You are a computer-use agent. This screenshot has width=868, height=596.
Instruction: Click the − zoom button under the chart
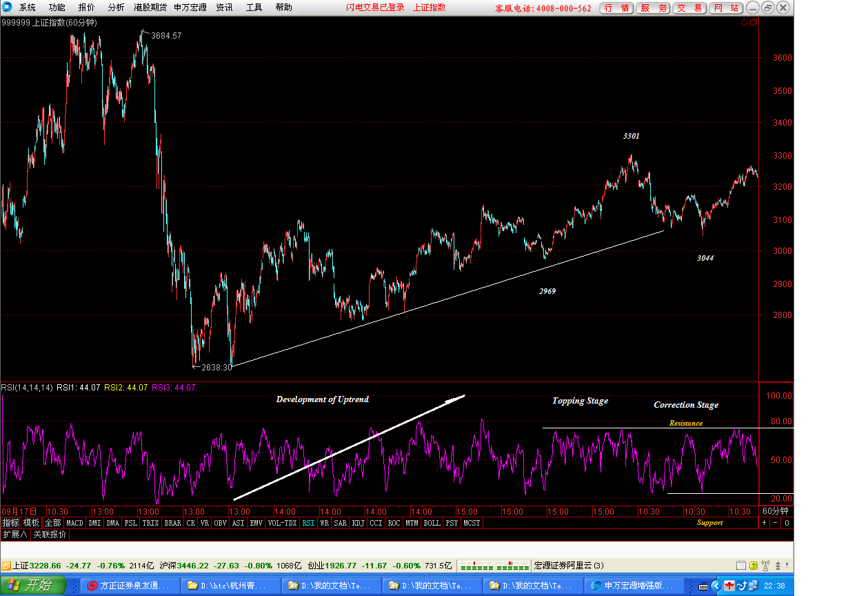(775, 523)
